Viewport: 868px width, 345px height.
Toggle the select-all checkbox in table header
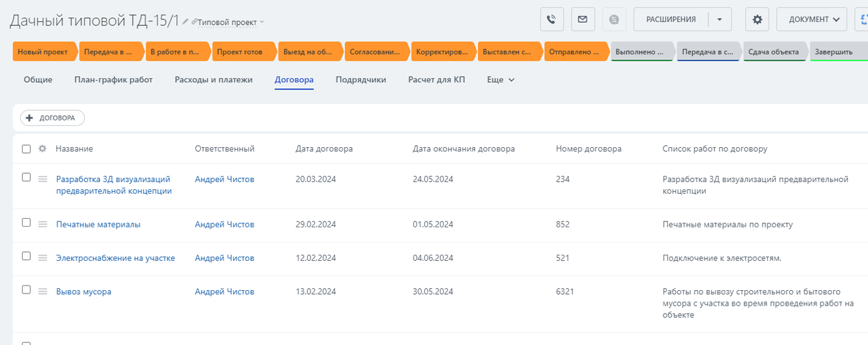click(x=26, y=149)
